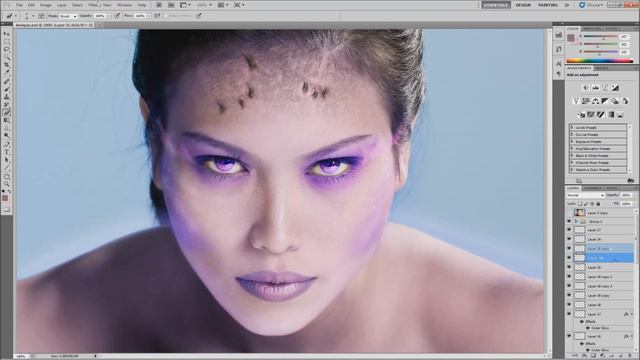The image size is (640, 360).
Task: Open the CS Live menu
Action: tap(590, 5)
